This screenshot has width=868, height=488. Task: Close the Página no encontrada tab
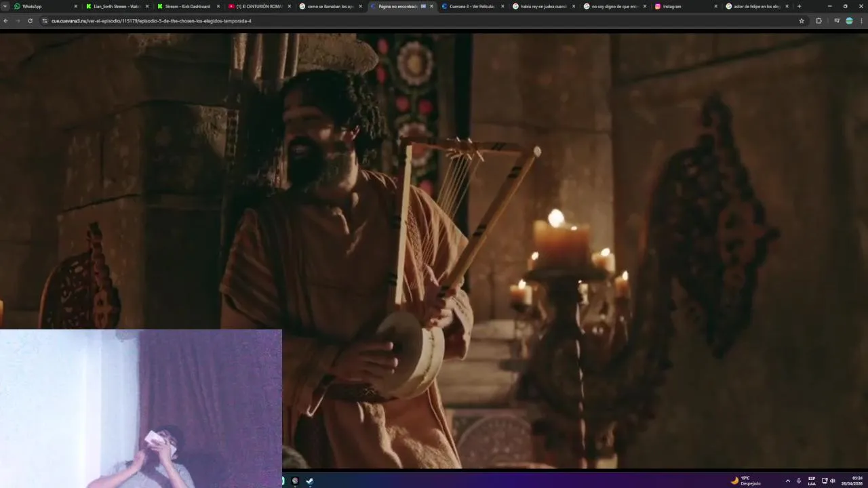point(431,6)
